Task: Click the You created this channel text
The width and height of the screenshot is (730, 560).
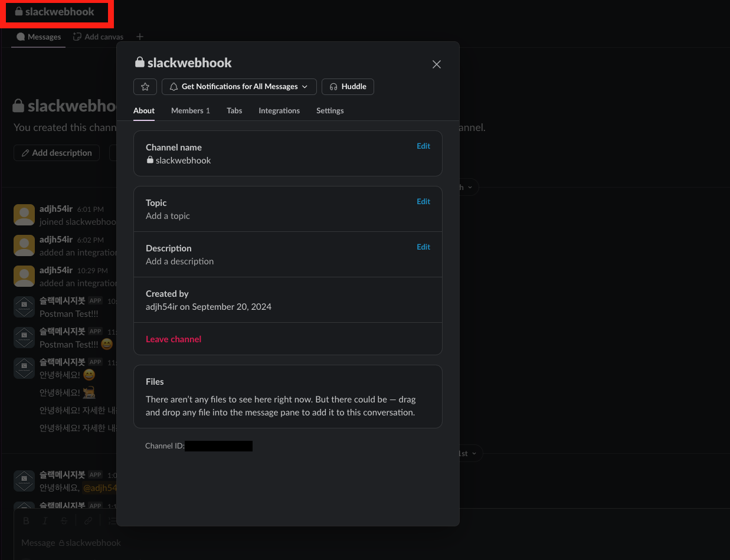Action: coord(65,127)
